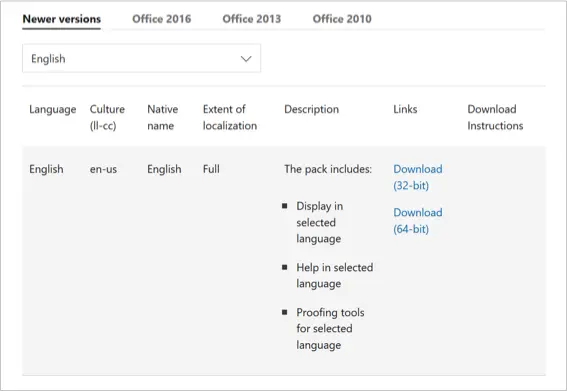Click the Native name column header
567x391 pixels.
(x=162, y=117)
